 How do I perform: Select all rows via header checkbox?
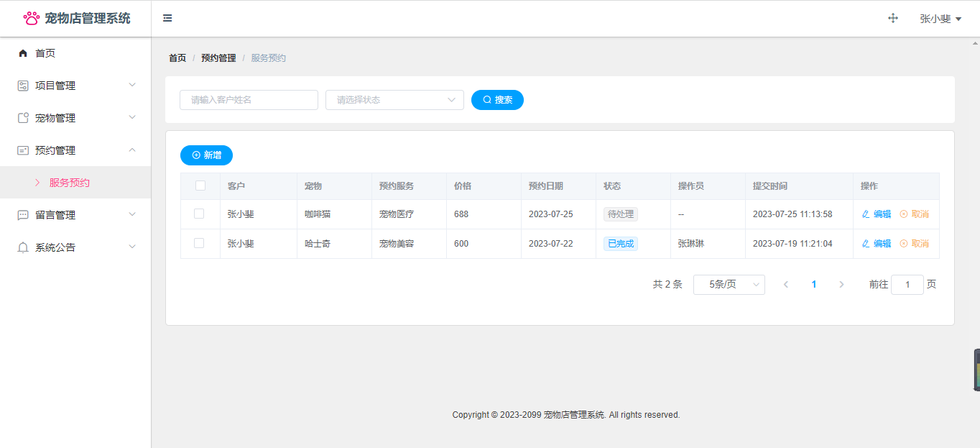200,186
